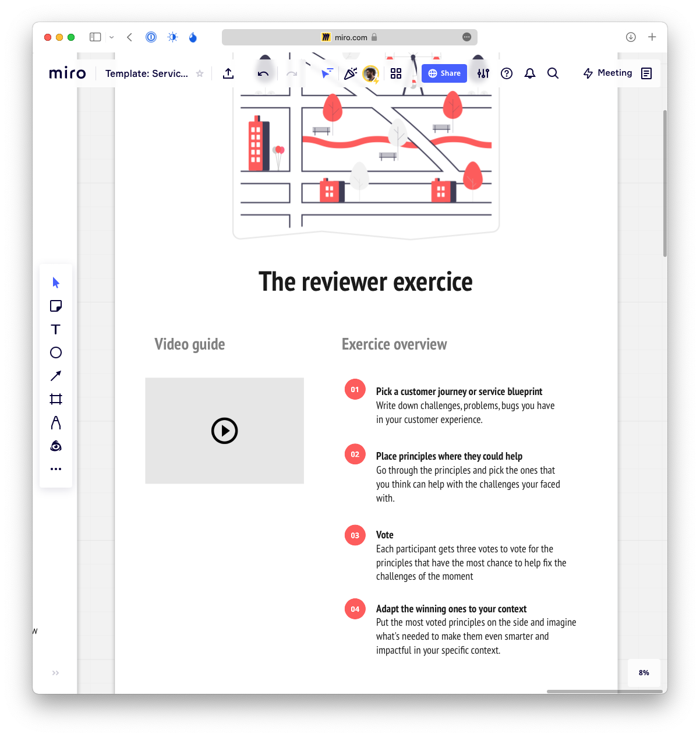Click the blue Share button
700x737 pixels.
point(444,73)
